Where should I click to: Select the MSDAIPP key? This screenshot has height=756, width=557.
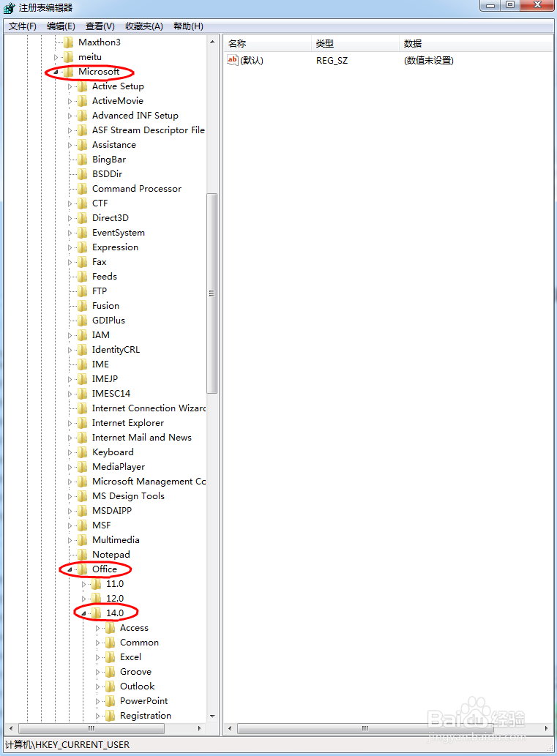point(112,511)
